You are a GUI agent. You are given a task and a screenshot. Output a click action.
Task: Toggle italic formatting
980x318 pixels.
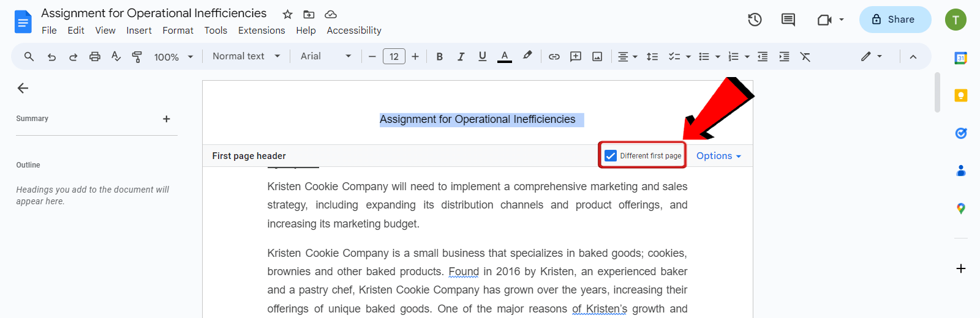(461, 56)
